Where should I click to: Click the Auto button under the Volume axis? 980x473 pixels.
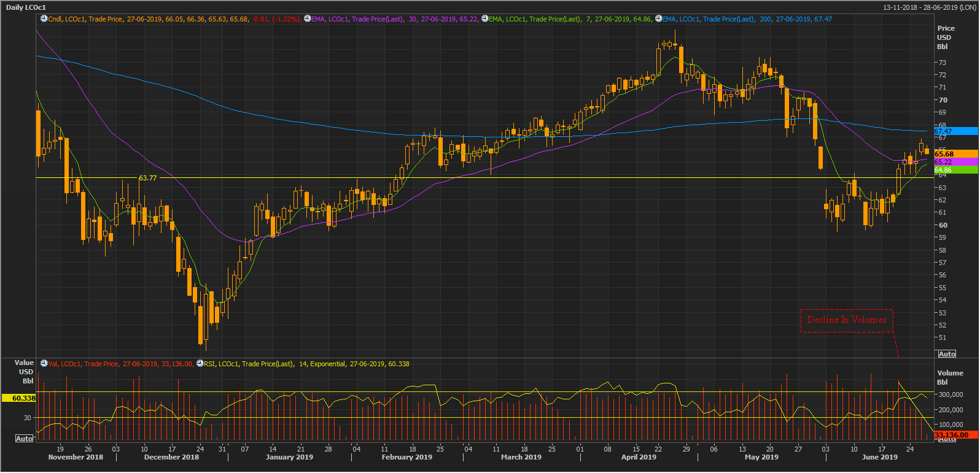947,439
